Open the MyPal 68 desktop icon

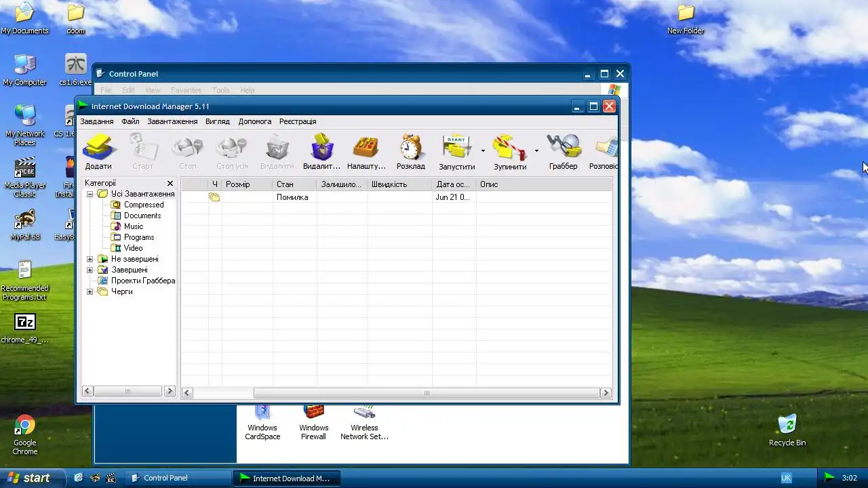[25, 225]
